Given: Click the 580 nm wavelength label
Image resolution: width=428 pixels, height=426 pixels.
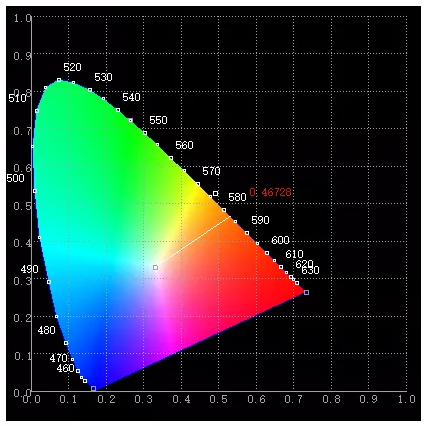Looking at the screenshot, I should pos(237,197).
